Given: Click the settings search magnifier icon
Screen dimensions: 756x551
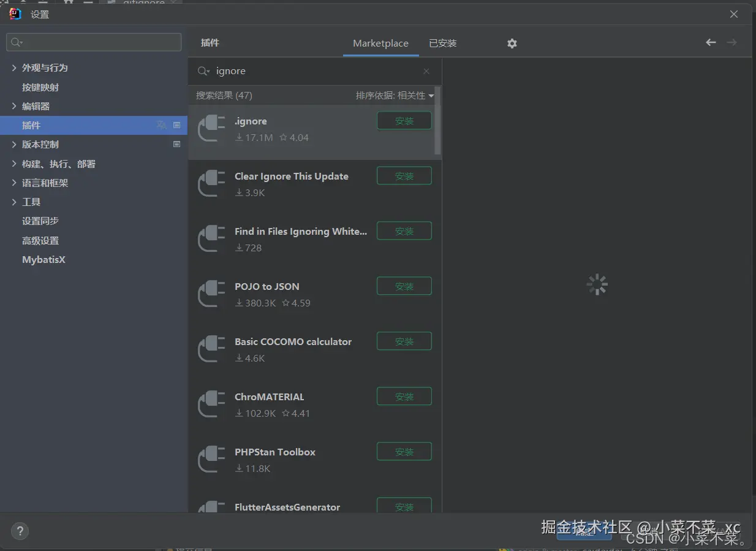Looking at the screenshot, I should (17, 42).
